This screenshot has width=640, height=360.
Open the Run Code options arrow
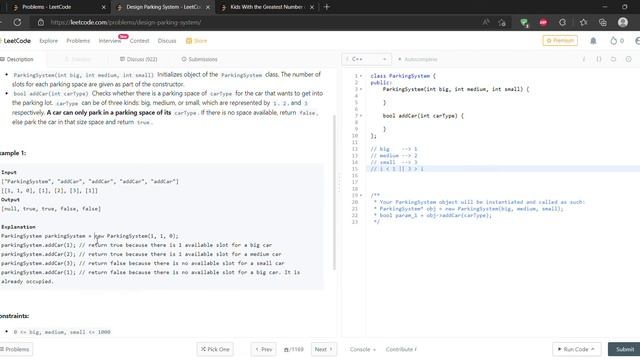(593, 349)
